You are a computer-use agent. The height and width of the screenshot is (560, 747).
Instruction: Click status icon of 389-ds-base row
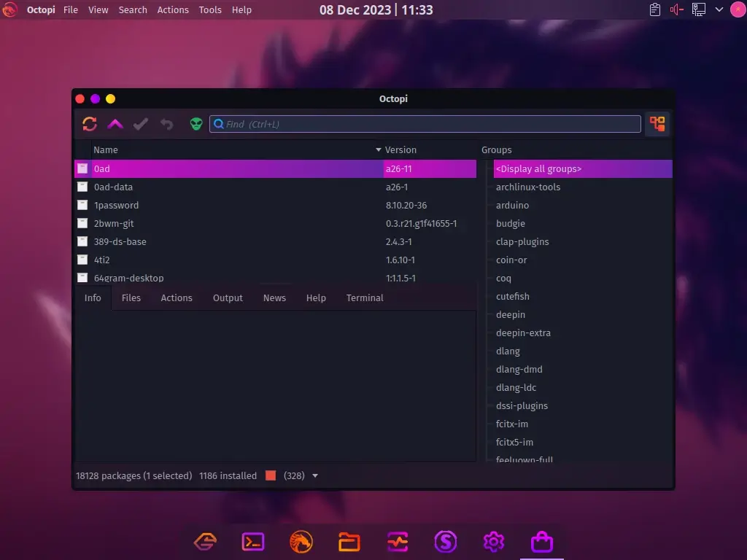(82, 241)
